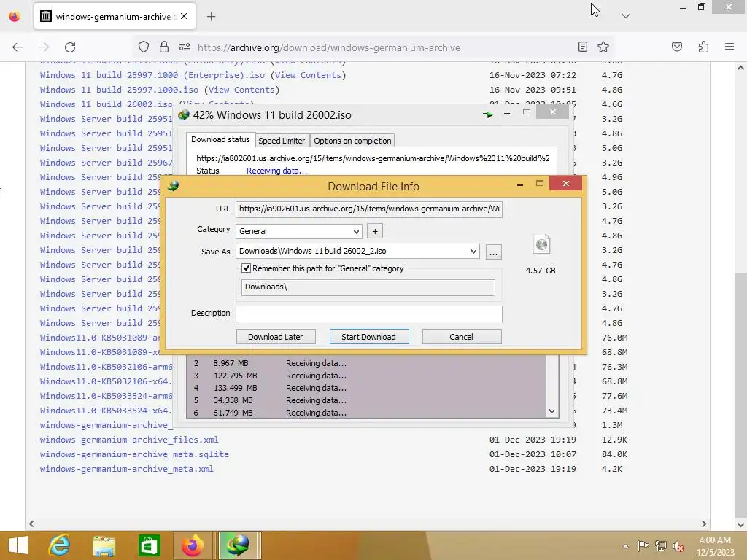The width and height of the screenshot is (747, 560).
Task: Browse for save location with ellipsis button
Action: click(494, 252)
